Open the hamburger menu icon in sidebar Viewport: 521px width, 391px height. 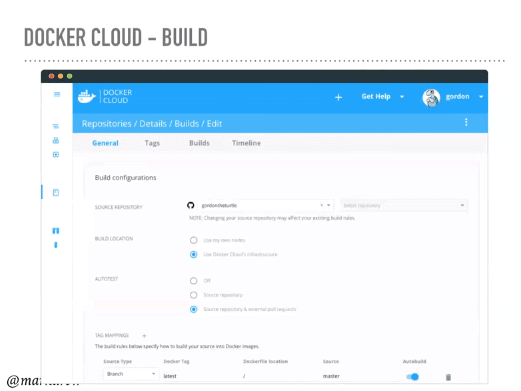coord(57,94)
